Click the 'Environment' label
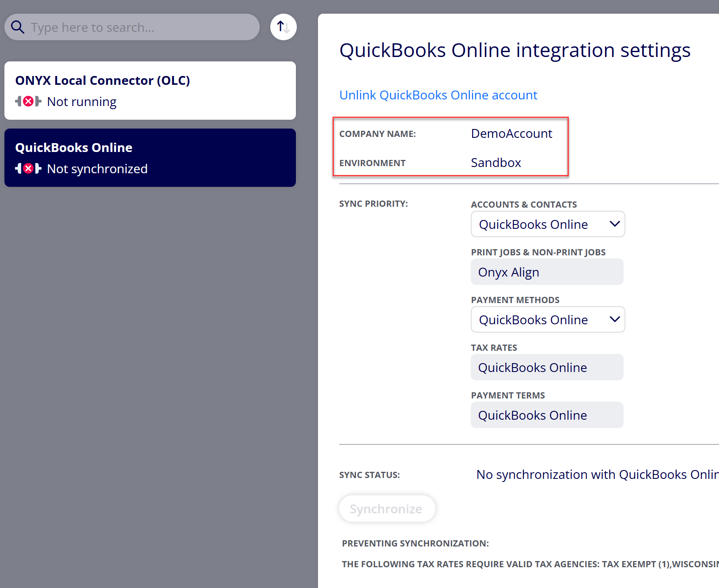The height and width of the screenshot is (588, 719). coord(372,163)
